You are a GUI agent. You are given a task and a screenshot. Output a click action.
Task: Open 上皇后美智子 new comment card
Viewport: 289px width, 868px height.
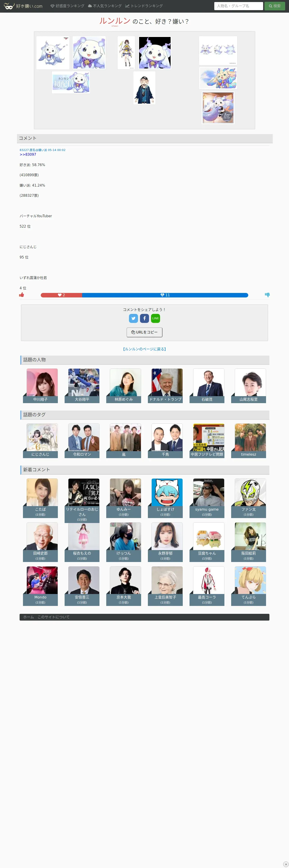pos(165,586)
